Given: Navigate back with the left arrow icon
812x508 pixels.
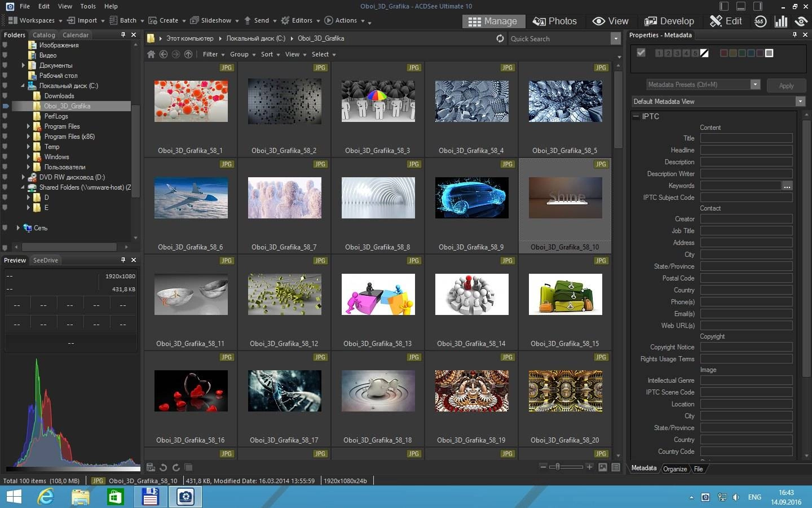Looking at the screenshot, I should (x=164, y=54).
